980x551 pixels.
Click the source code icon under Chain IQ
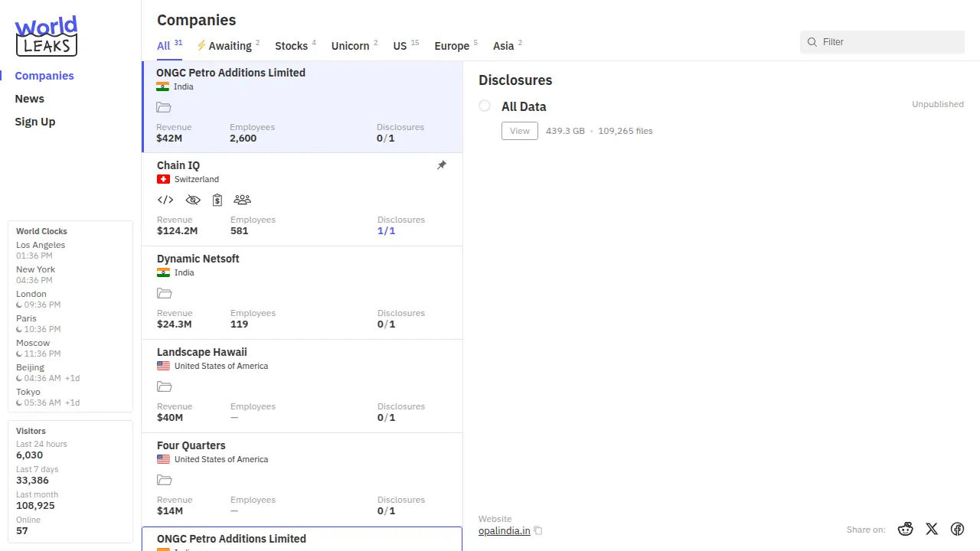tap(165, 200)
